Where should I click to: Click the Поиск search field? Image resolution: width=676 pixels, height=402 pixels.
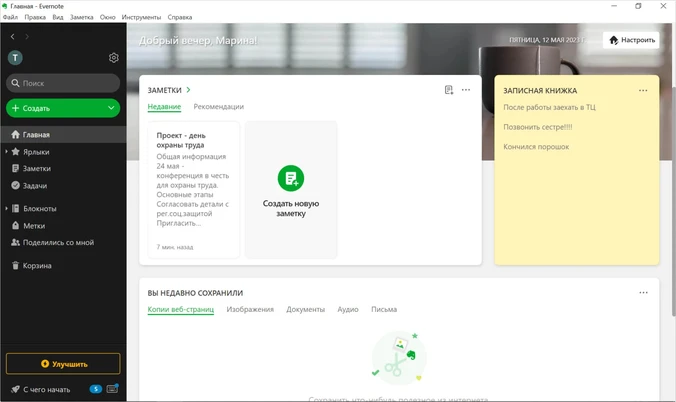coord(63,83)
